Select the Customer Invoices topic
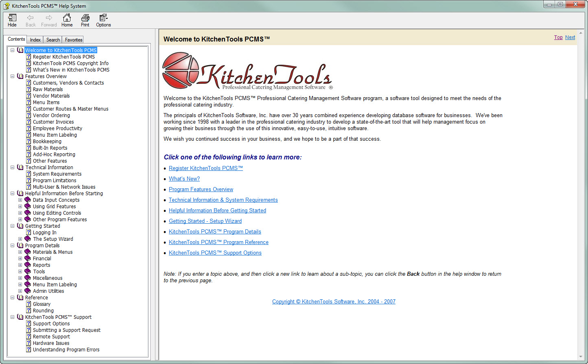The height and width of the screenshot is (364, 588). click(x=53, y=122)
